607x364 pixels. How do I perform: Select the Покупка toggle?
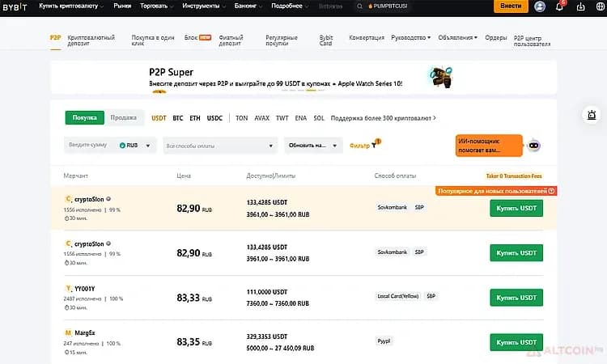coord(85,117)
